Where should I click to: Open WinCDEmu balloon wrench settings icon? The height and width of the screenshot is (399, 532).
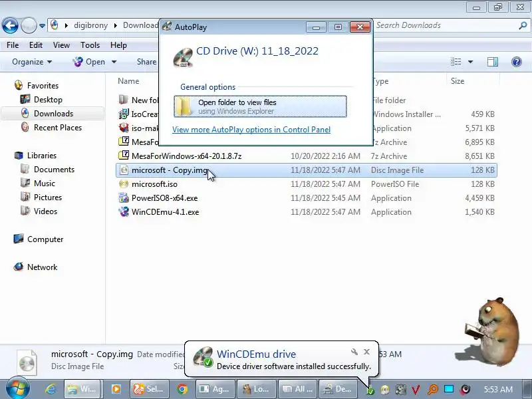click(x=354, y=352)
